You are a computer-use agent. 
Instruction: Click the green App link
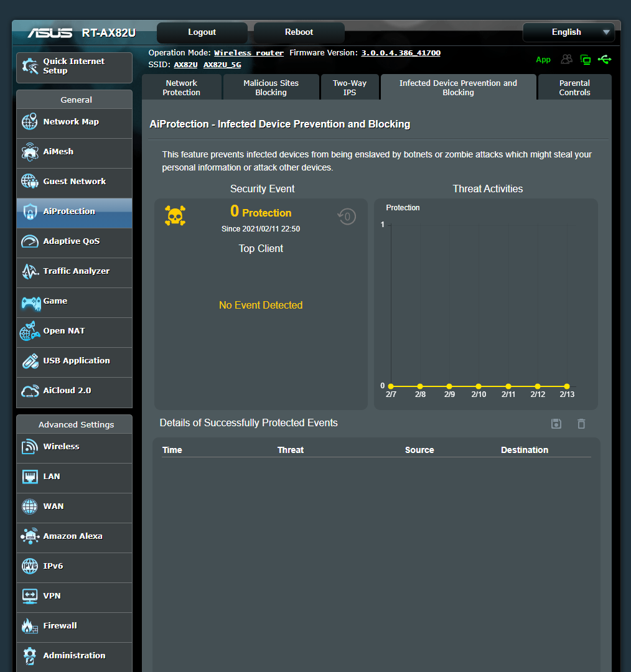click(x=543, y=60)
